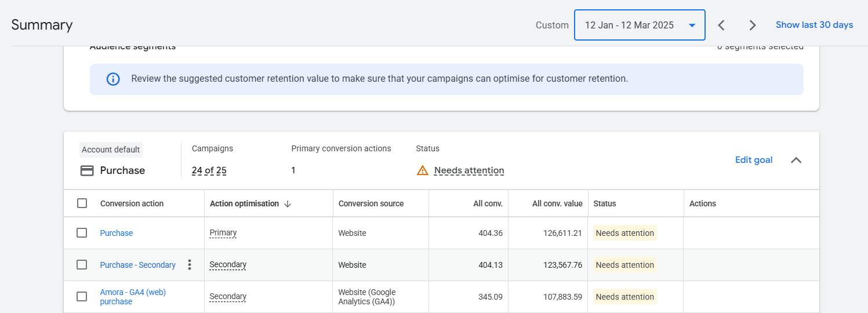Click Needs attention badge in Amora GA4 row
The image size is (868, 313).
[625, 297]
